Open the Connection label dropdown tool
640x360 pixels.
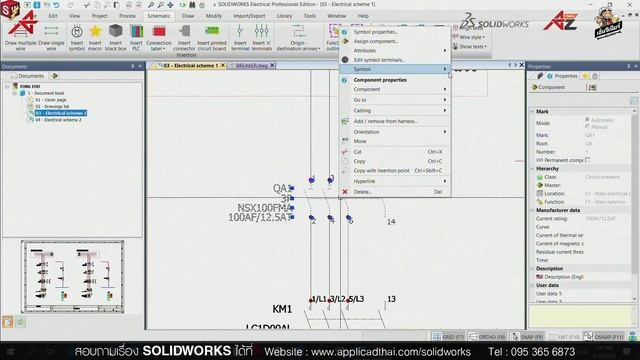pyautogui.click(x=159, y=38)
